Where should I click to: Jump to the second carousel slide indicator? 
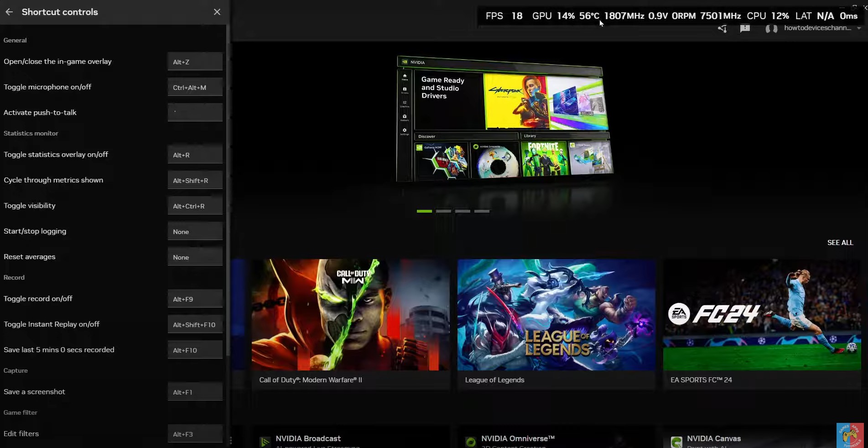(x=443, y=211)
